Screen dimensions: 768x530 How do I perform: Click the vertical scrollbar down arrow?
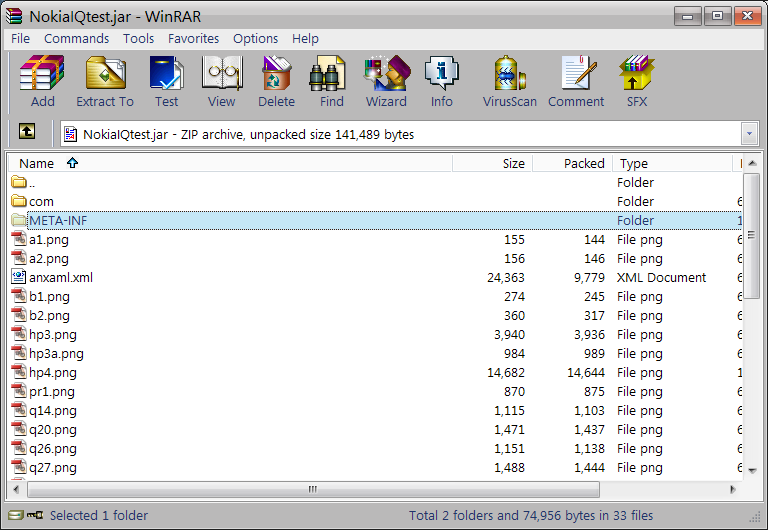click(x=752, y=470)
